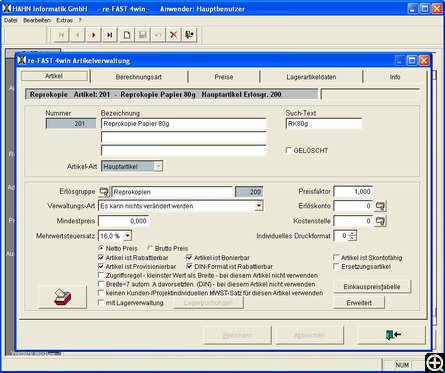
Task: Select Netto Preis radio button
Action: 101,248
